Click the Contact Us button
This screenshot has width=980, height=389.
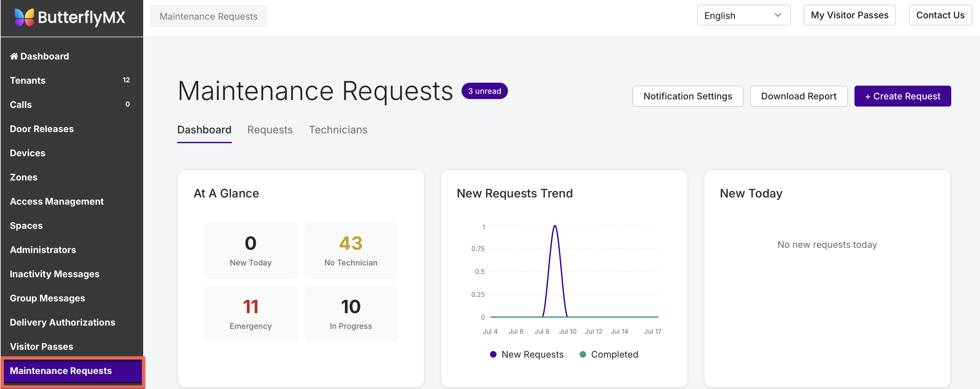click(940, 15)
